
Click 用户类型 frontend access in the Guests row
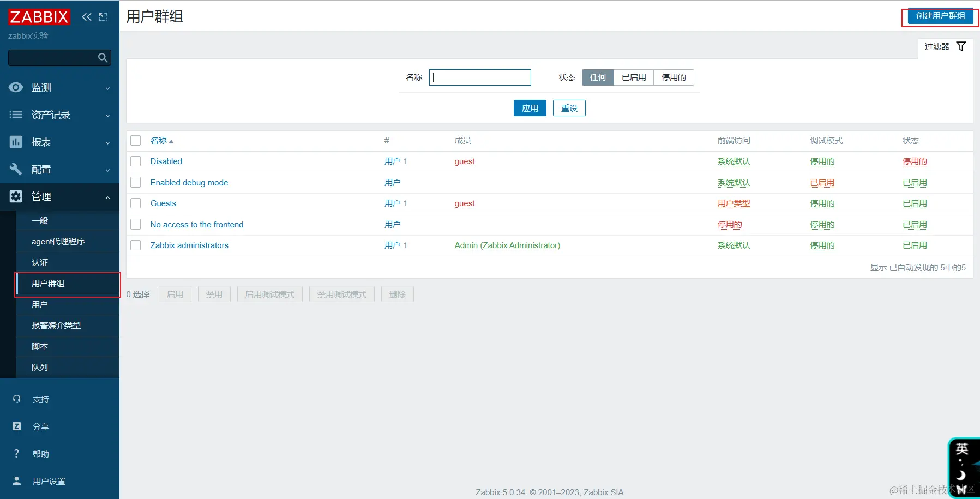coord(734,203)
